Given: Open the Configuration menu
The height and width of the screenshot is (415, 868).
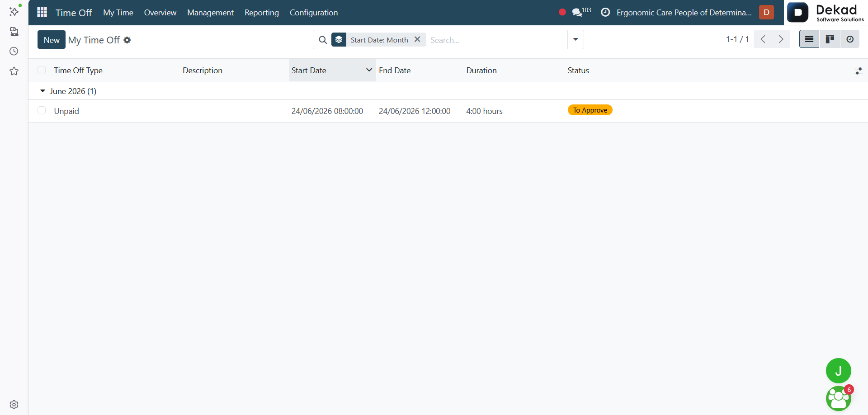Looking at the screenshot, I should point(314,12).
